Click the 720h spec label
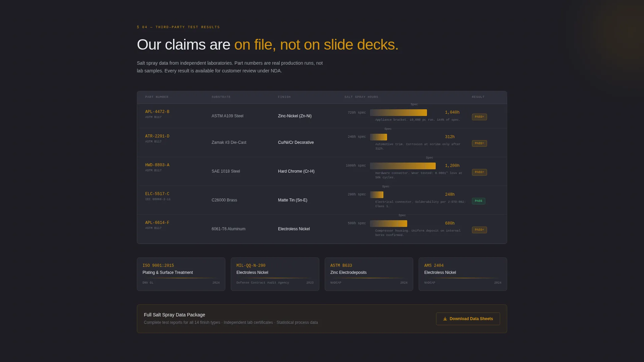Screen dimensions: 644x362 357,113
